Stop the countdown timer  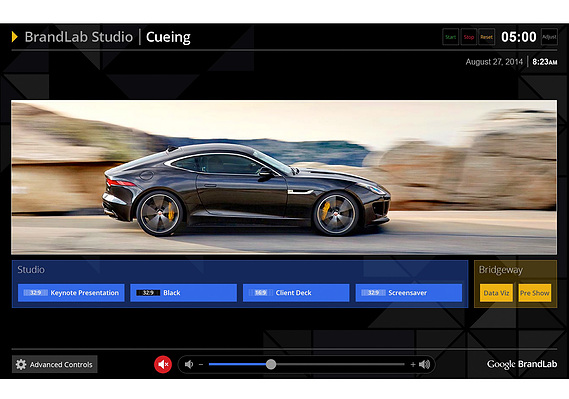pos(468,37)
